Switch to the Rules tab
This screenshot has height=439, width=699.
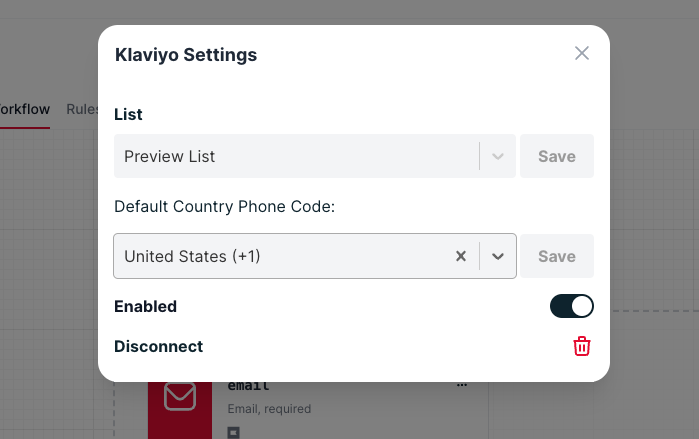tap(82, 109)
